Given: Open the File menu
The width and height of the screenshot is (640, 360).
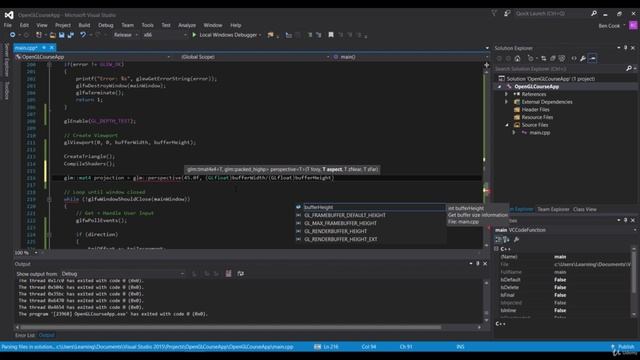Looking at the screenshot, I should pyautogui.click(x=8, y=25).
